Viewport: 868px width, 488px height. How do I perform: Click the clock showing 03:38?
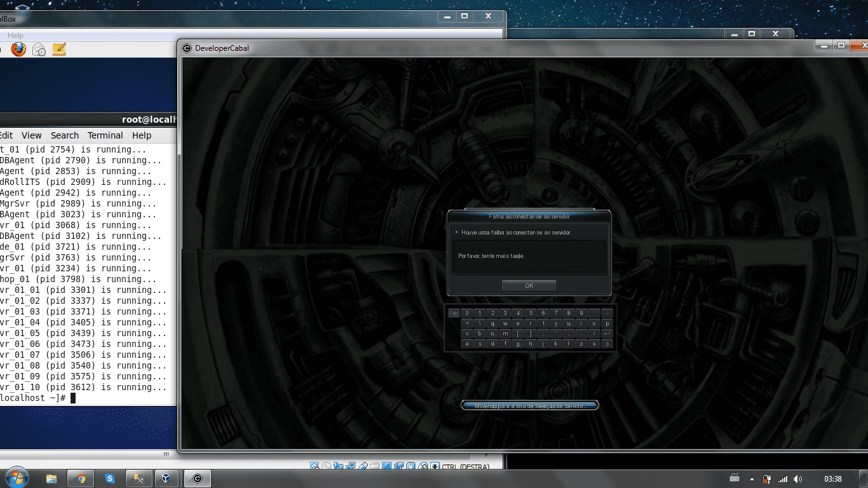pos(832,479)
